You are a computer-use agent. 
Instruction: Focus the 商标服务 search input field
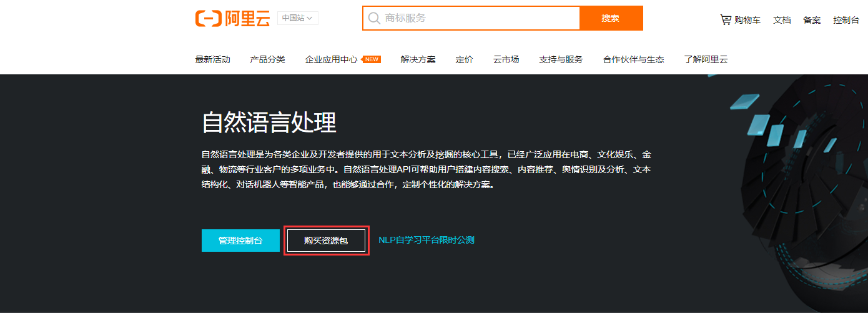pyautogui.click(x=478, y=18)
